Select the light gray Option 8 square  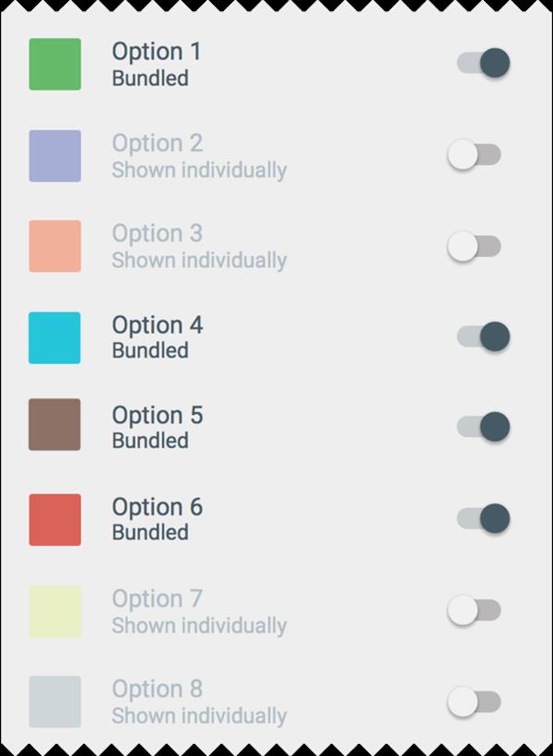55,702
